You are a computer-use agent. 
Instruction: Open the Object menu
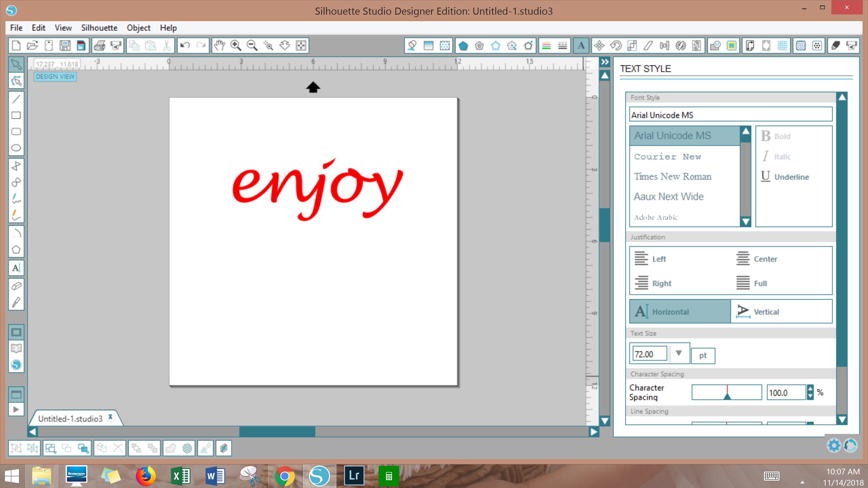tap(139, 28)
